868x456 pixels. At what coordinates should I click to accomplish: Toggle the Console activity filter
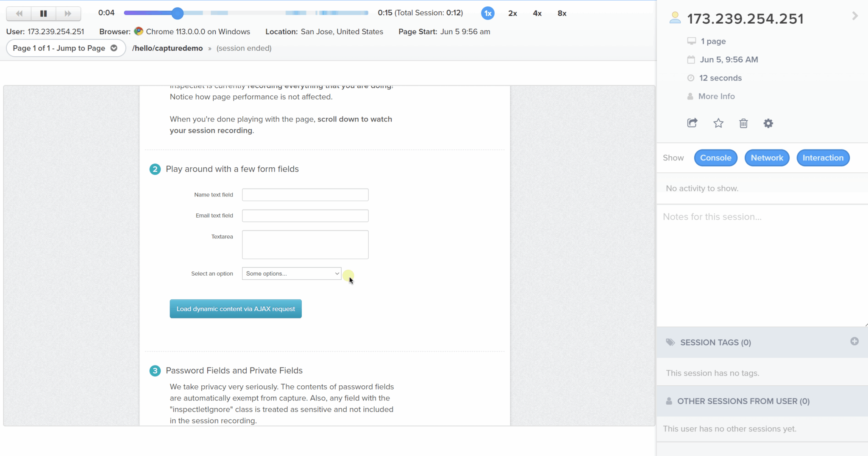[715, 158]
